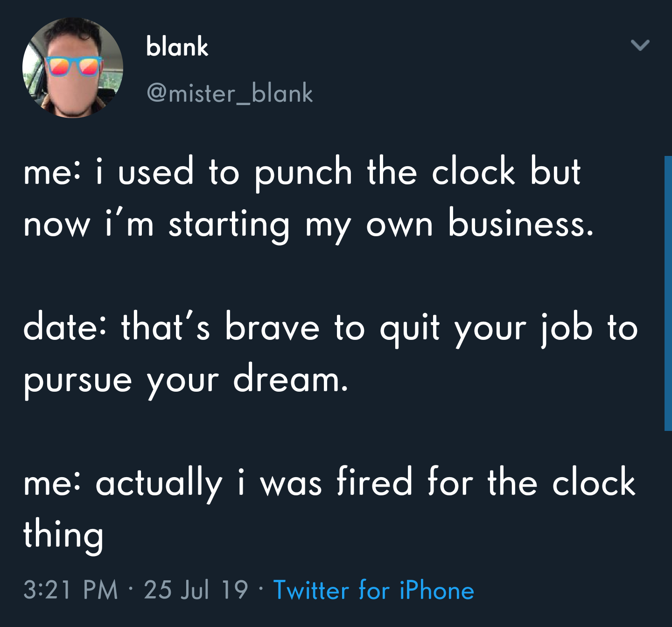This screenshot has height=627, width=672.
Task: Click the blue scrollbar on the right edge
Action: pyautogui.click(x=668, y=293)
